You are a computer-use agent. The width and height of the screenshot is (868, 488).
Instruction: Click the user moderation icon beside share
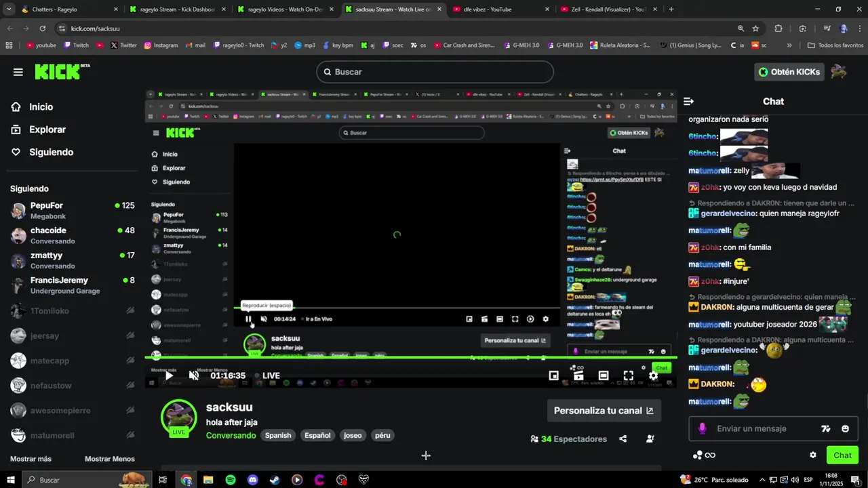[x=650, y=439]
